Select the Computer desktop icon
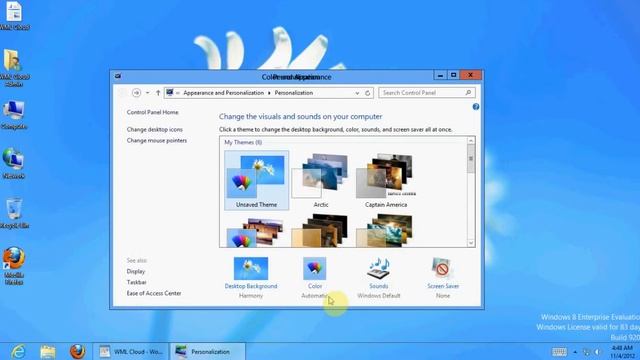Screen dimensions: 640x360 point(14,115)
